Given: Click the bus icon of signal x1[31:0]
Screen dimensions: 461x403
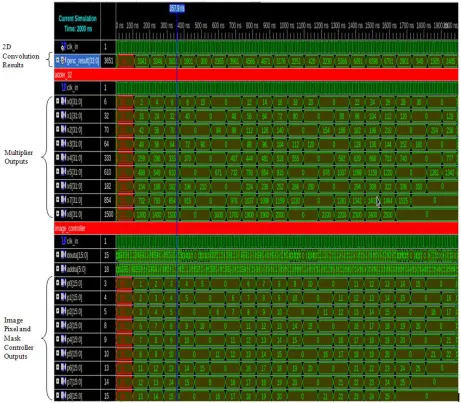Looking at the screenshot, I should click(x=63, y=116).
